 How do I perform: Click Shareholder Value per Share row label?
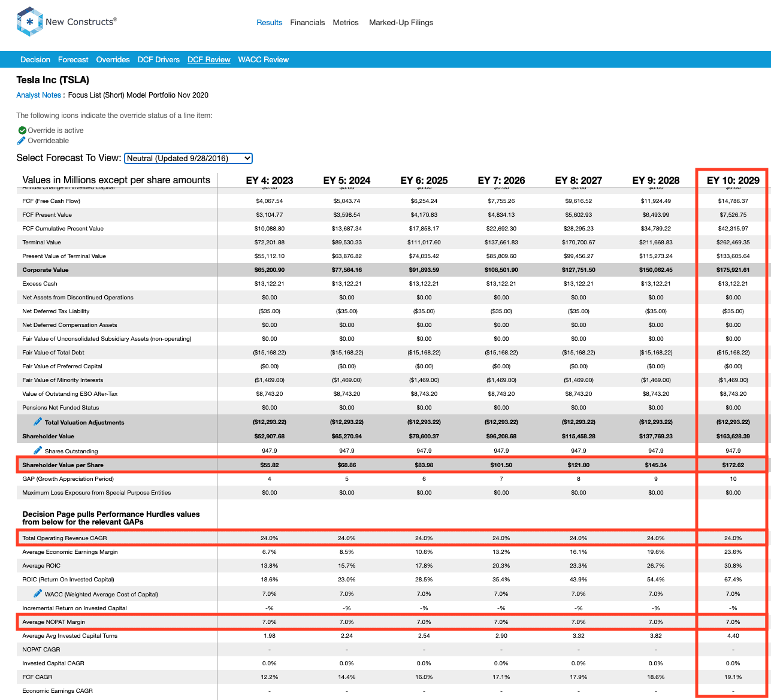click(63, 465)
